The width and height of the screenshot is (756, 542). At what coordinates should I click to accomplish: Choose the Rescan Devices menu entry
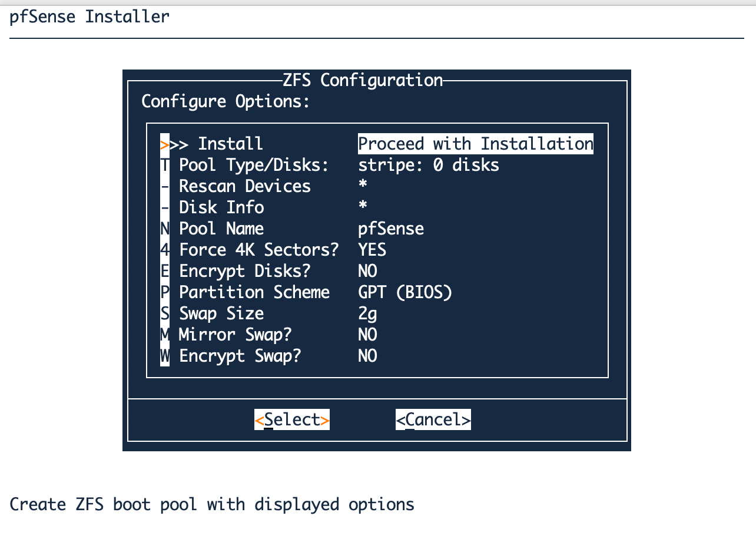[x=264, y=186]
